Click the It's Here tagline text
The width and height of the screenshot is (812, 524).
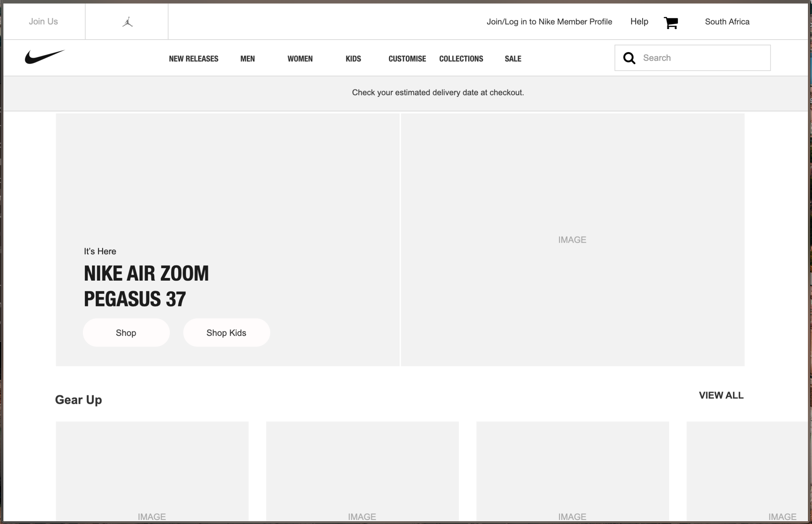point(100,252)
